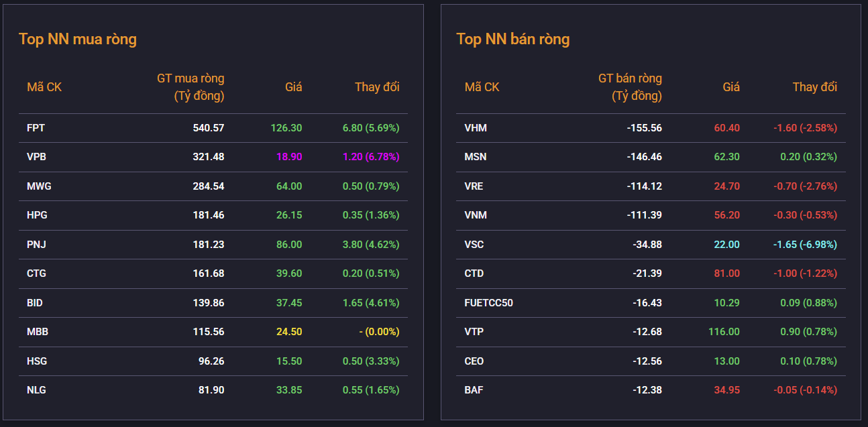Viewport: 868px width, 427px height.
Task: Click the CTG stock ticker
Action: point(36,273)
